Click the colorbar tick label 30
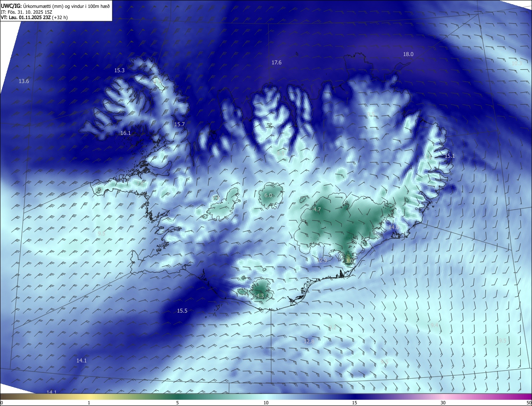This screenshot has width=532, height=406. [x=443, y=403]
